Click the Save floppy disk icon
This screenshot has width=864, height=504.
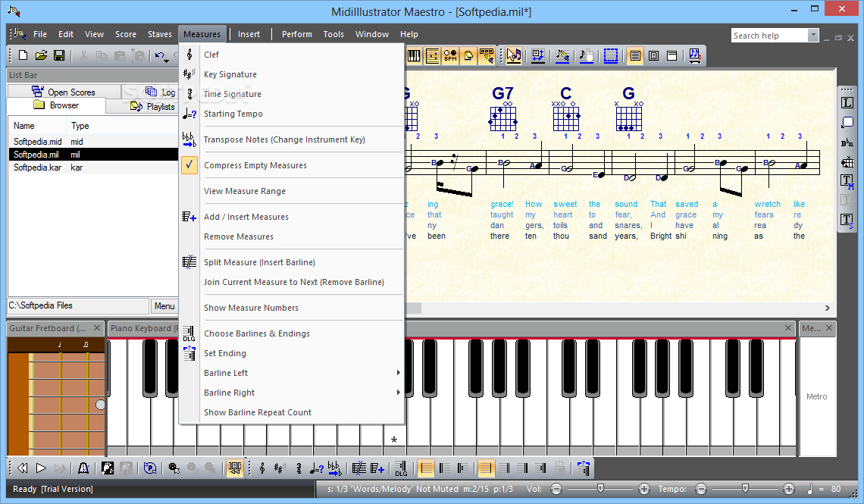[59, 55]
